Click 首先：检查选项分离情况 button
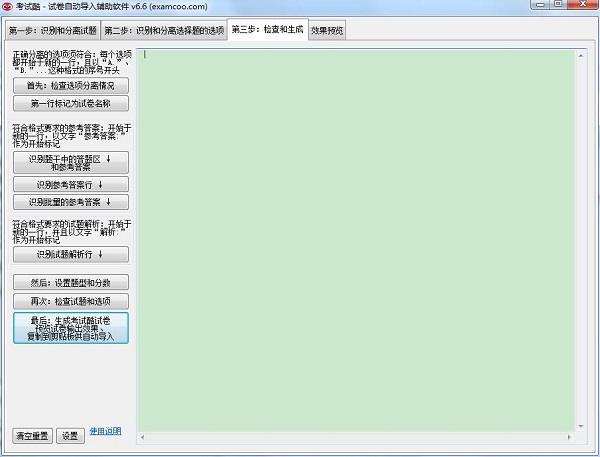Screen dimensions: 600x457 (71, 85)
